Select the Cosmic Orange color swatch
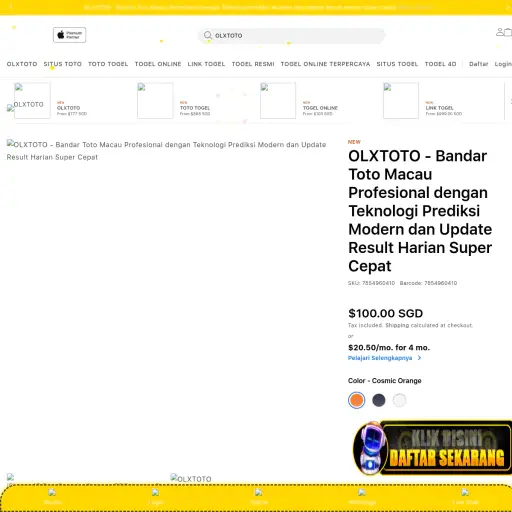Viewport: 512px width, 512px height. pos(356,400)
